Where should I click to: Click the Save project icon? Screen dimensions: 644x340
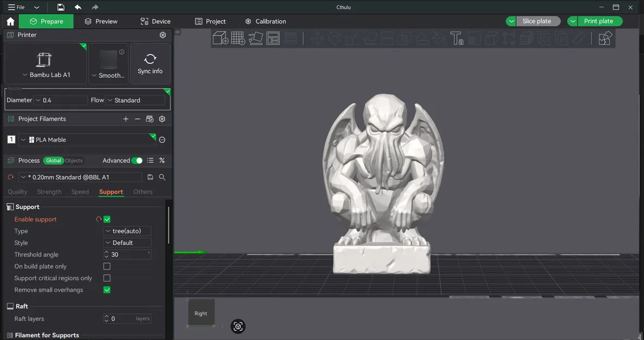[60, 7]
